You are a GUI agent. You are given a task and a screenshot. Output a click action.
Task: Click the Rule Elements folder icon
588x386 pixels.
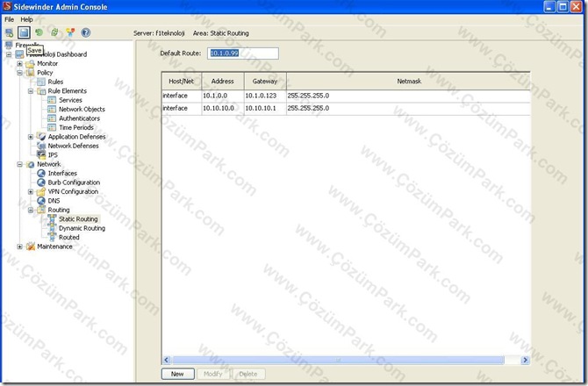(x=41, y=91)
